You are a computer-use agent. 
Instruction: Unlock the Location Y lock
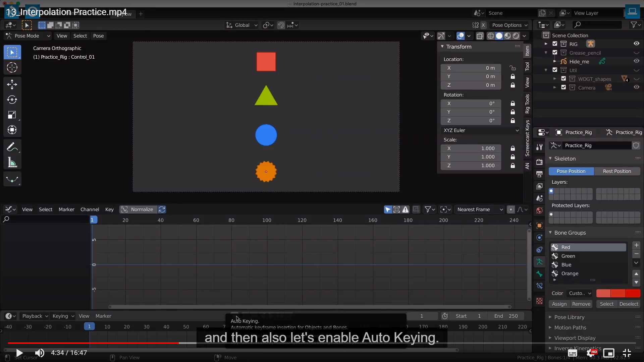click(513, 76)
